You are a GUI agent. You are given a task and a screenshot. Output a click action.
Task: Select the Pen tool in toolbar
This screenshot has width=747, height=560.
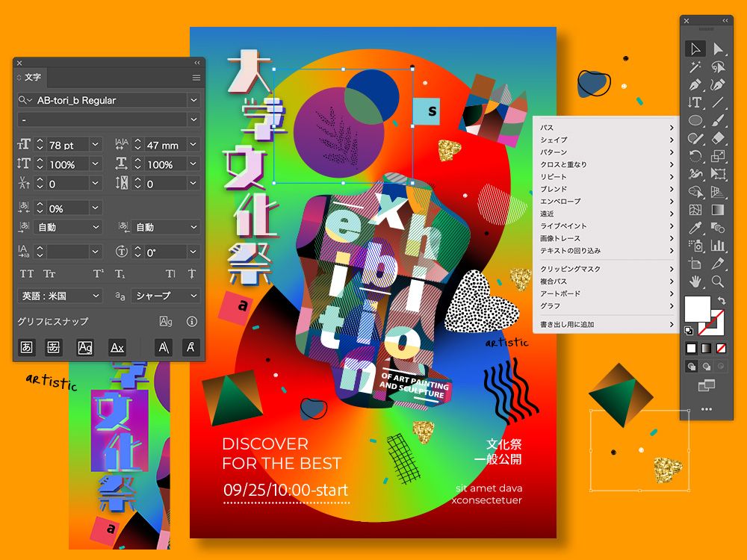pyautogui.click(x=695, y=85)
